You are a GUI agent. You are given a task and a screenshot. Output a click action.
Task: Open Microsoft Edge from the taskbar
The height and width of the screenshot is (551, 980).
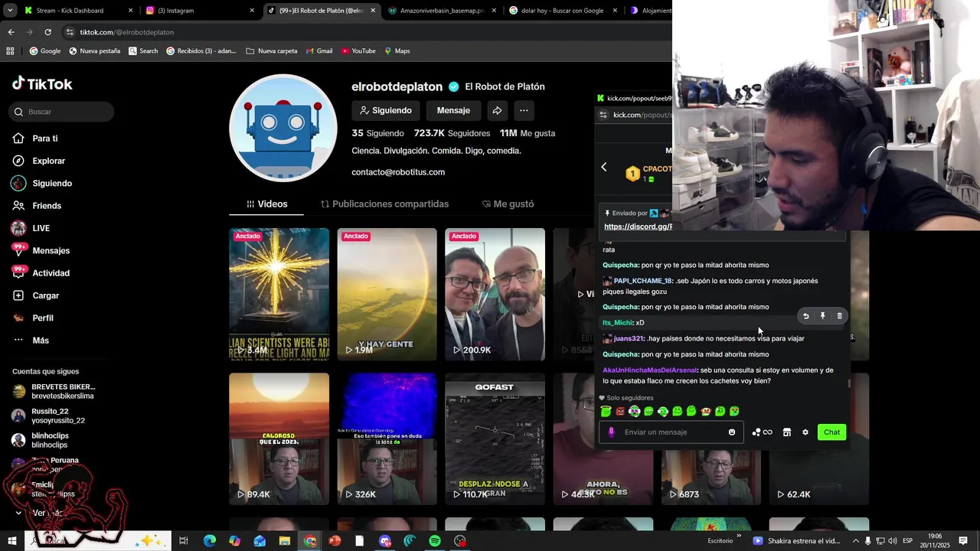(x=209, y=541)
